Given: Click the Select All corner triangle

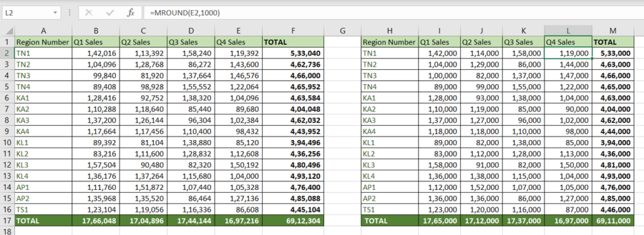Looking at the screenshot, I should click(8, 31).
